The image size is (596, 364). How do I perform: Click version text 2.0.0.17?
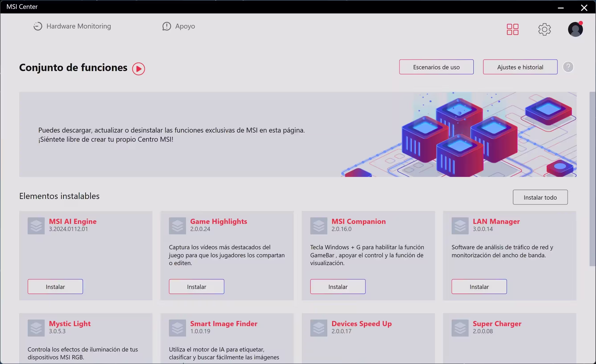tap(341, 331)
